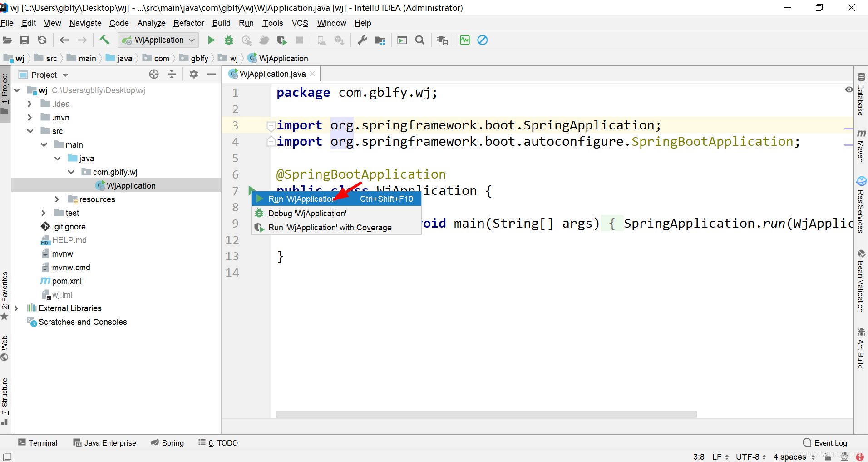
Task: Click the Run with Coverage toolbar icon
Action: click(282, 40)
